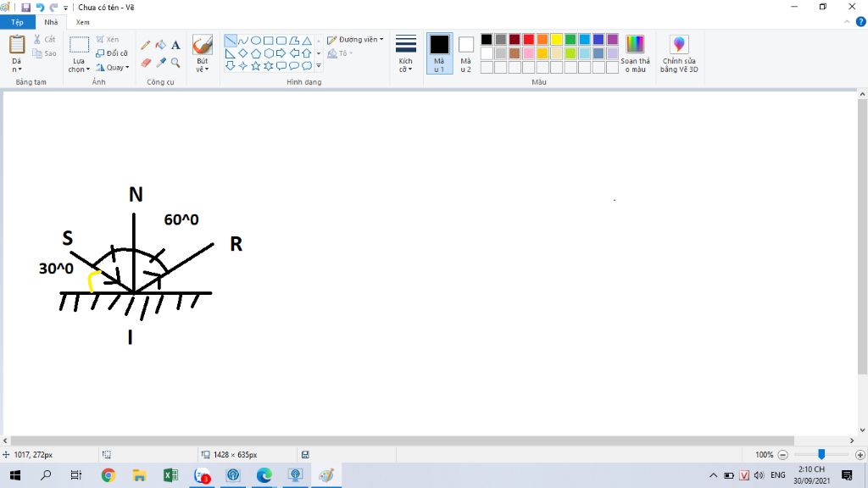
Task: Choose the Curve shape
Action: click(x=243, y=41)
